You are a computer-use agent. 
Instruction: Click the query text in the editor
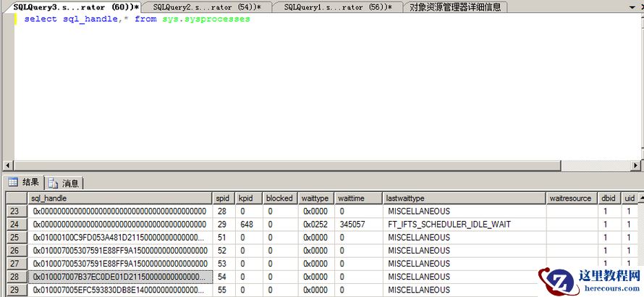tap(137, 19)
